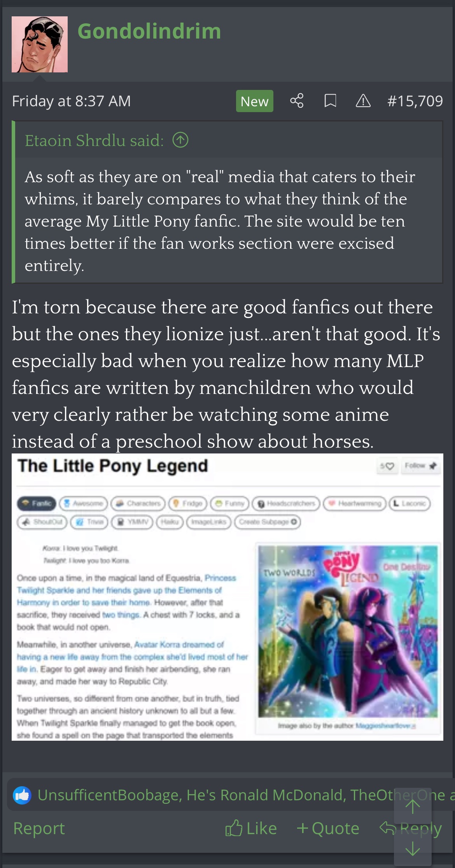Jump to quoted post via up-arrow circle icon

180,140
